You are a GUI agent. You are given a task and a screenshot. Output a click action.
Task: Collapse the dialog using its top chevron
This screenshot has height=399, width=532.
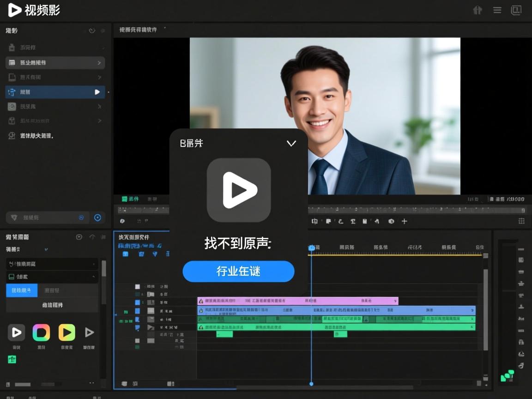pos(291,144)
